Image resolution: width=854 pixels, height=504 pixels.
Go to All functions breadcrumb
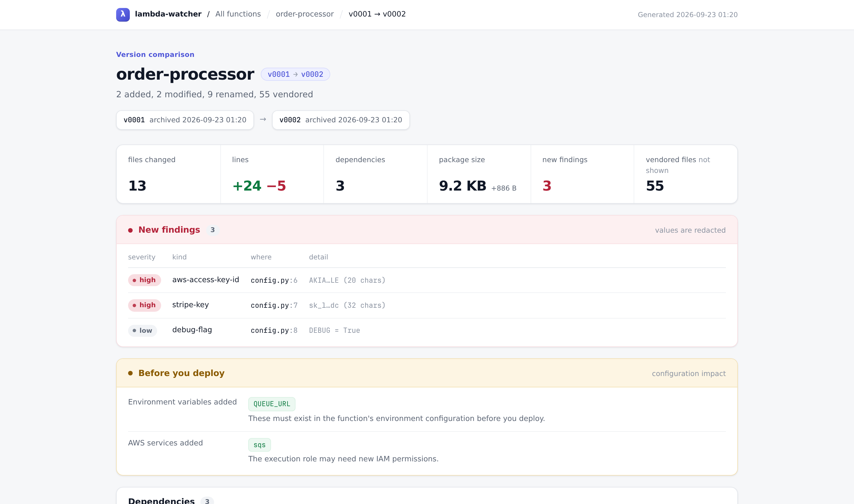tap(238, 14)
